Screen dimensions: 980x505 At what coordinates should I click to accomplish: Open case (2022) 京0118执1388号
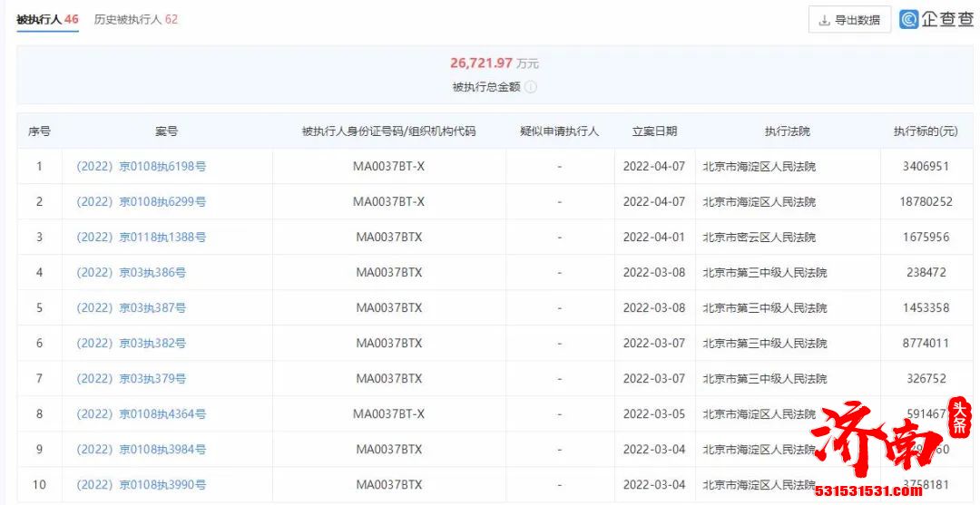tap(142, 238)
